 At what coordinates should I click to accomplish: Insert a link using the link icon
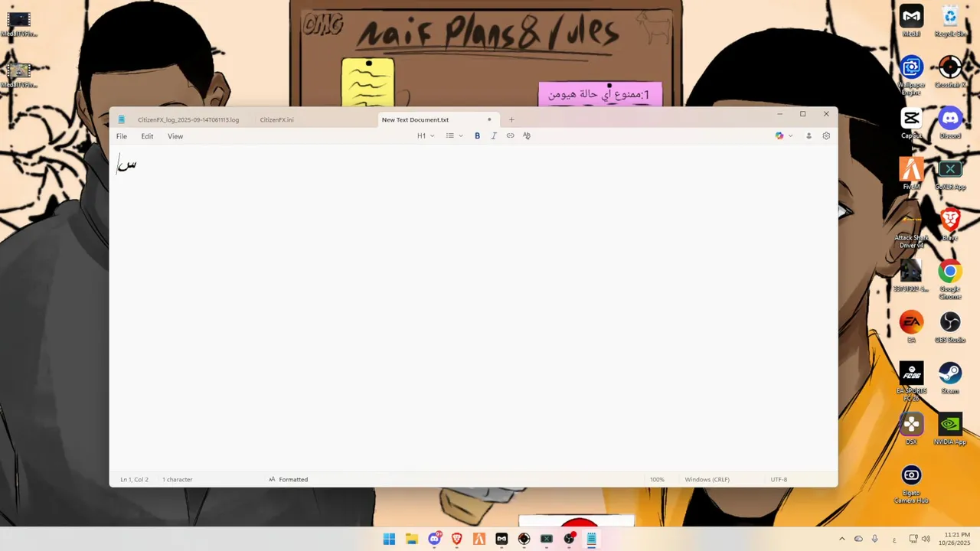[x=511, y=136]
